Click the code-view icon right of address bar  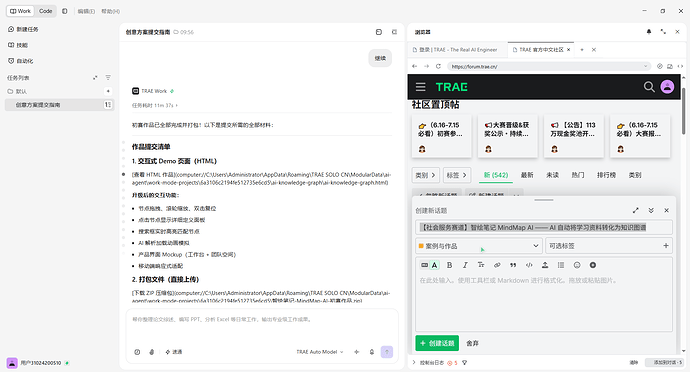click(x=680, y=66)
